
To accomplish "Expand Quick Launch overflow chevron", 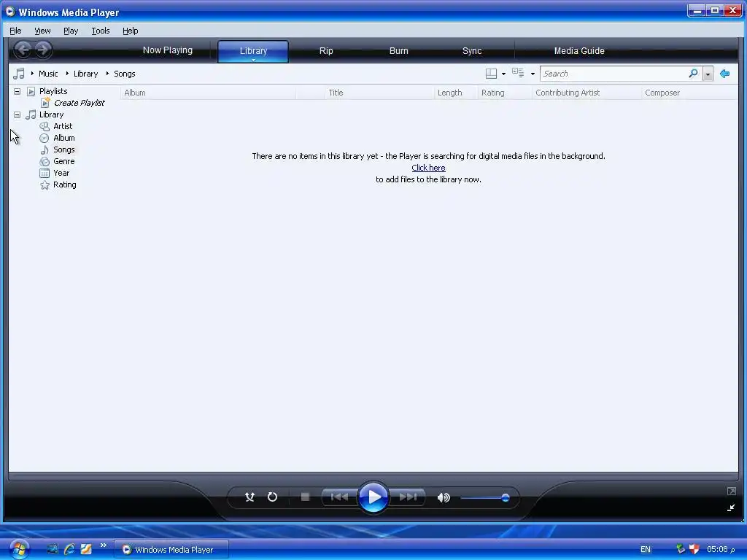I will coord(104,545).
